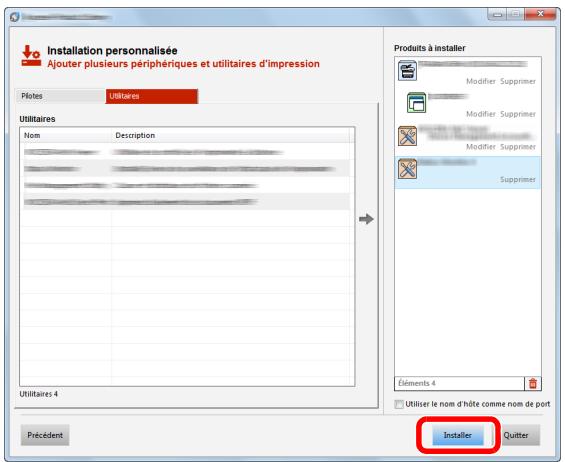Click the right arrow to add utility

pyautogui.click(x=366, y=219)
